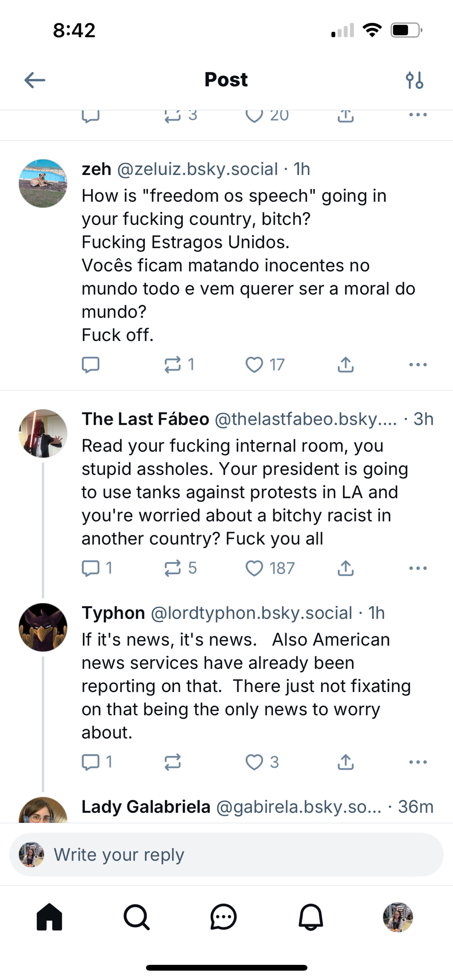Open thread preferences filter icon
453x980 pixels.
414,80
